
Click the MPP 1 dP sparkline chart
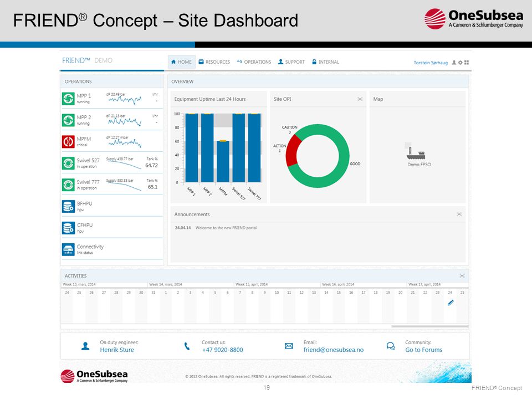click(x=125, y=100)
